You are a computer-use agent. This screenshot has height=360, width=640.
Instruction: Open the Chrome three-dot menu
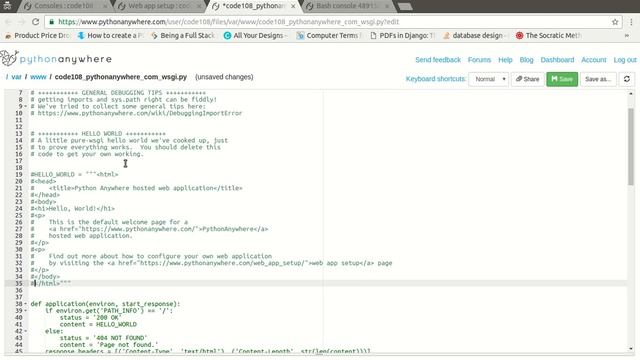coord(631,22)
